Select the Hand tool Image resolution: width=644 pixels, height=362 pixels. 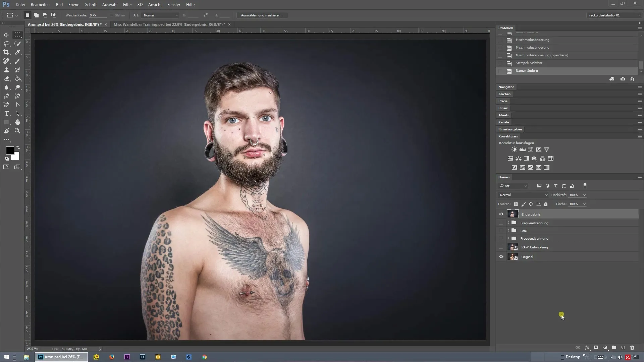17,122
